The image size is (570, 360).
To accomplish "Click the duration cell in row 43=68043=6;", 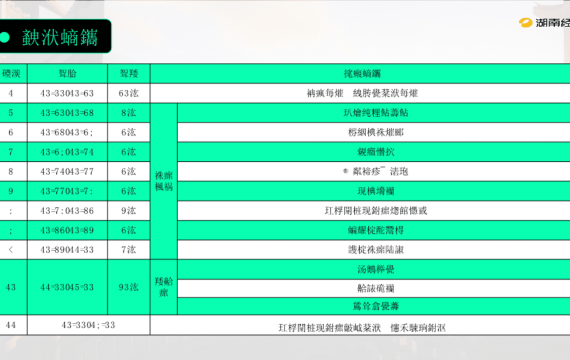I will (129, 132).
